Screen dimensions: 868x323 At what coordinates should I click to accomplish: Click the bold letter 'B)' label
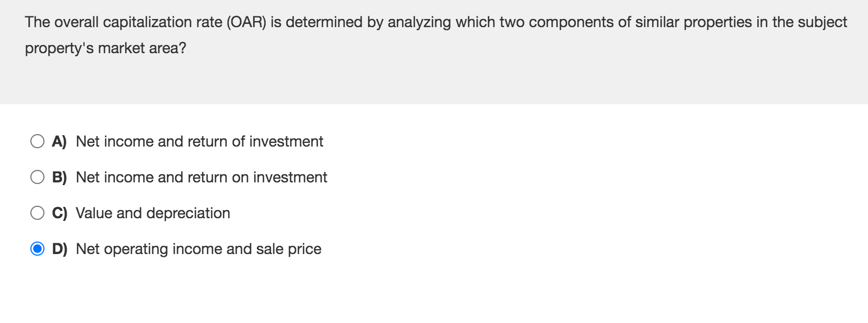tap(59, 176)
